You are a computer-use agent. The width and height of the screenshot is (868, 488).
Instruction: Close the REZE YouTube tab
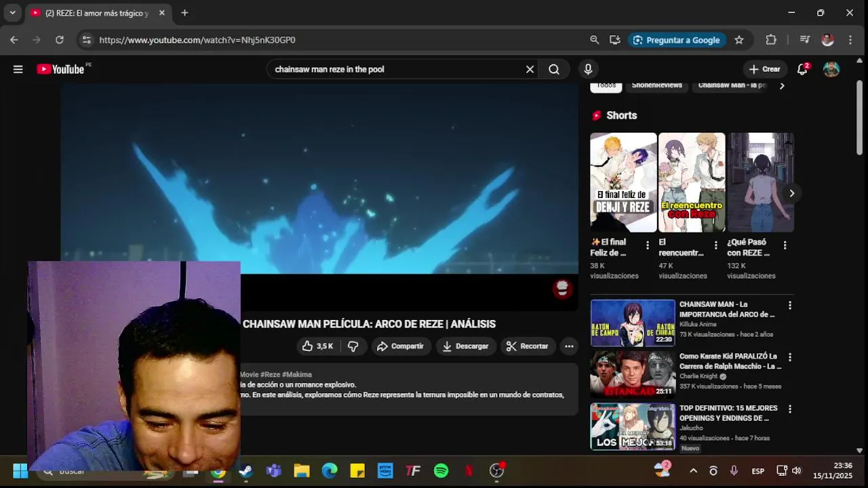pyautogui.click(x=161, y=13)
